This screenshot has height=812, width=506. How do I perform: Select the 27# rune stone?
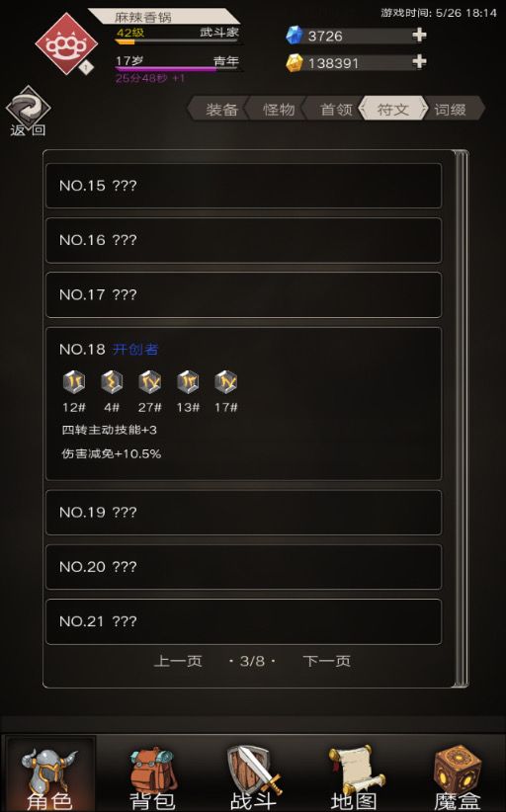click(149, 382)
